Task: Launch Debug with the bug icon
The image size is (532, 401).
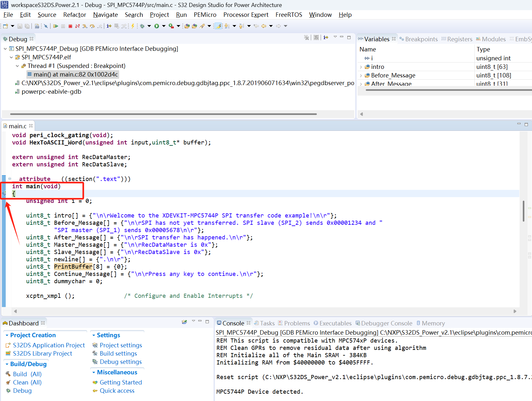Action: click(x=142, y=26)
